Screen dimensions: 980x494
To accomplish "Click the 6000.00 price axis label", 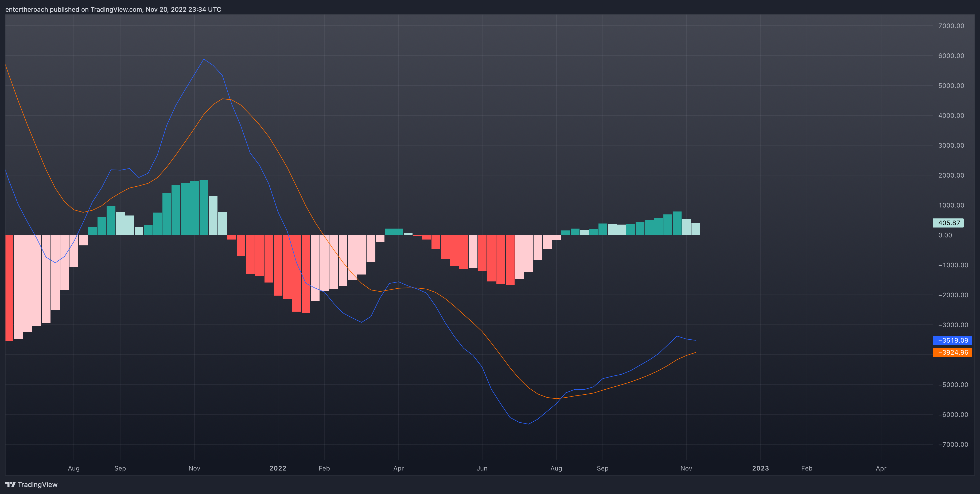I will coord(951,56).
